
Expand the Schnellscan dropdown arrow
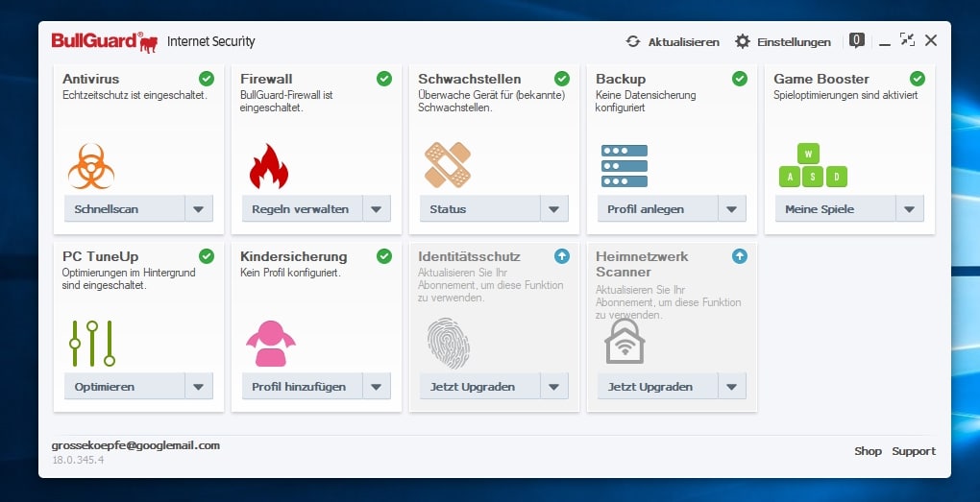click(199, 209)
